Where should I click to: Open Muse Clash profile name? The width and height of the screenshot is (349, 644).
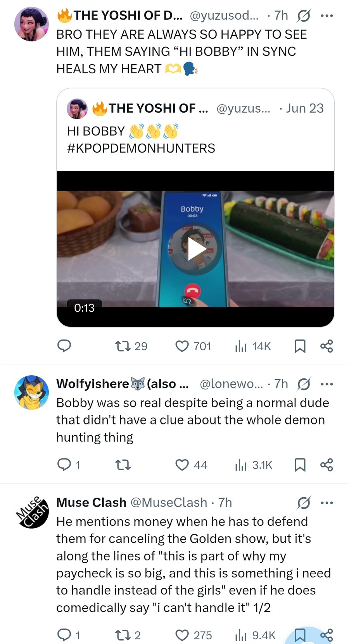pos(91,502)
